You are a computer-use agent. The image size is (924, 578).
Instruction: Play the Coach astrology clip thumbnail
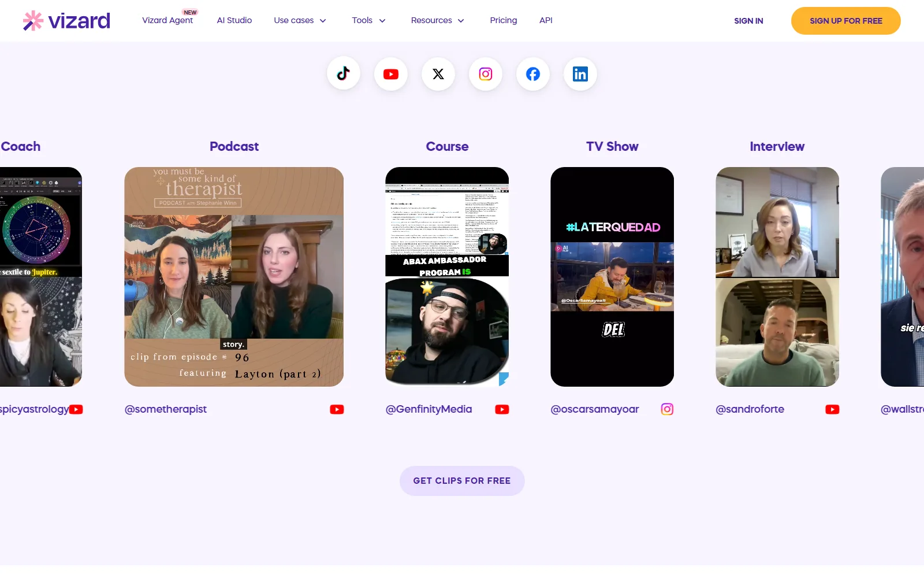coord(40,277)
